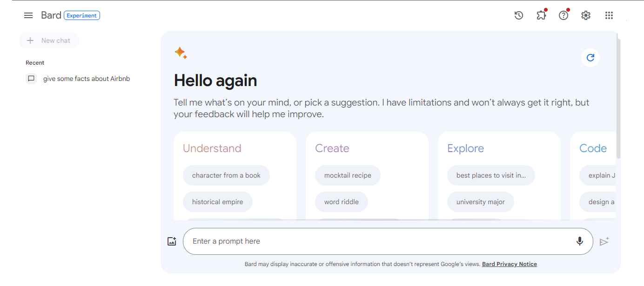Click the Bard sparkle logo
This screenshot has height=286, width=644.
[181, 53]
